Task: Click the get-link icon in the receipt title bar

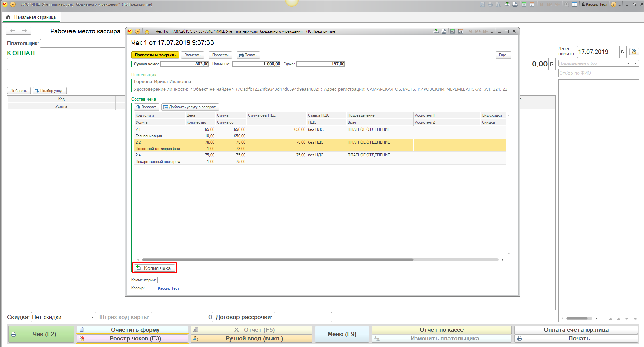Action: (436, 31)
